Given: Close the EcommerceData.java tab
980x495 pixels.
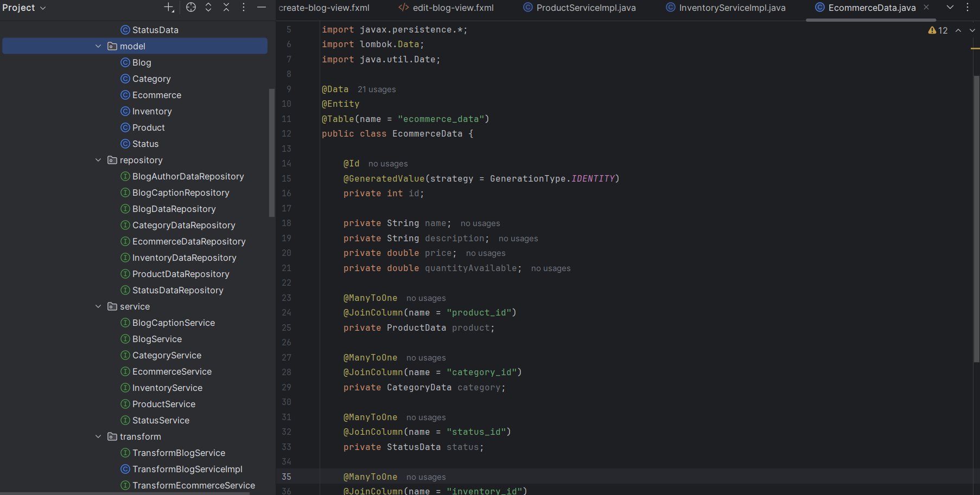Looking at the screenshot, I should click(926, 8).
